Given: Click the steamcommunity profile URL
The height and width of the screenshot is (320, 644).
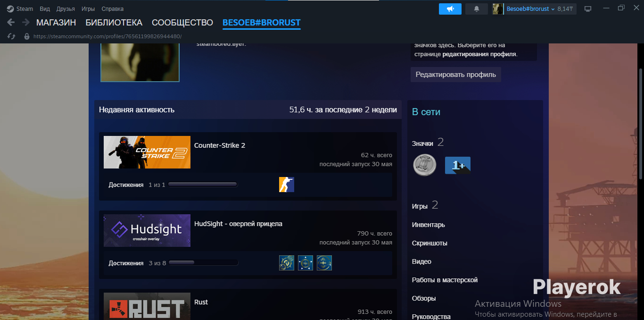Looking at the screenshot, I should coord(107,36).
